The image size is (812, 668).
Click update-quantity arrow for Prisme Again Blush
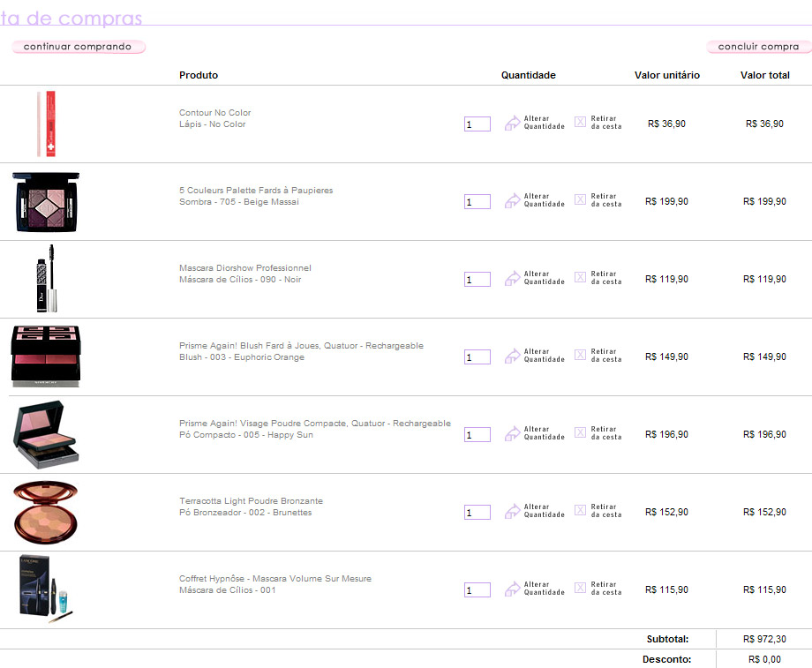click(512, 357)
